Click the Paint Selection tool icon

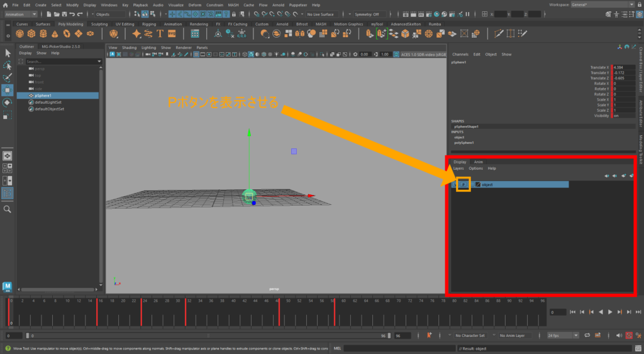point(8,77)
